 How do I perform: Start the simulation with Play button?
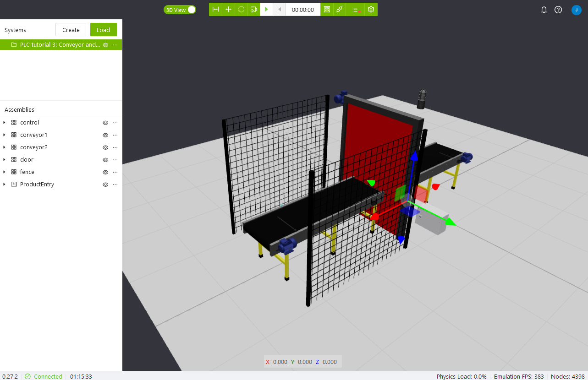tap(266, 10)
